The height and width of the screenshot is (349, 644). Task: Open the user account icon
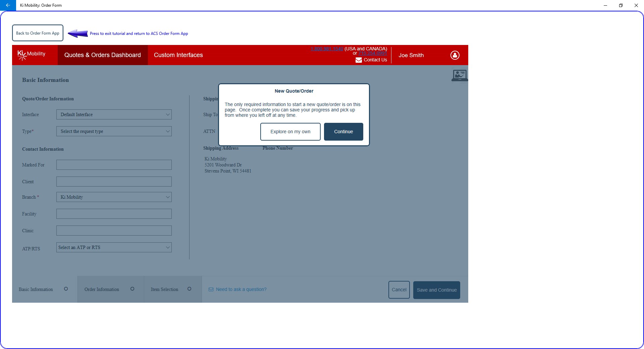point(455,55)
